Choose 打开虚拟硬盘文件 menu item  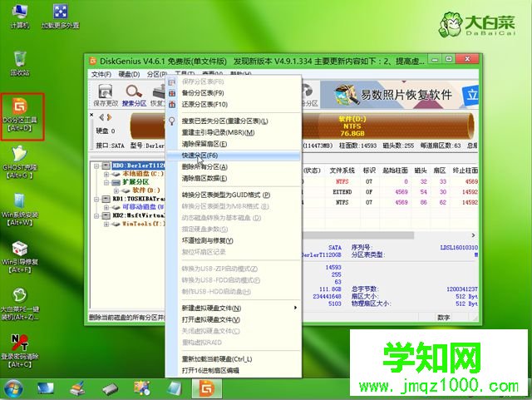click(x=233, y=319)
